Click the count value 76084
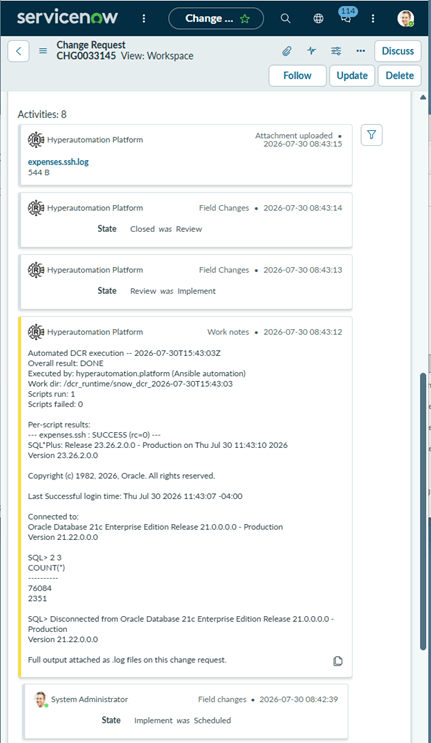 coord(40,588)
